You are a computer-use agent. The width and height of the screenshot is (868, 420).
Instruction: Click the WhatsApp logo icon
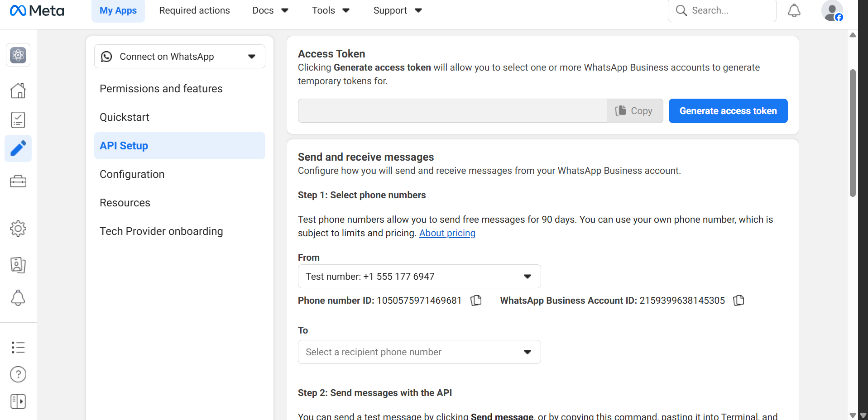pos(106,57)
